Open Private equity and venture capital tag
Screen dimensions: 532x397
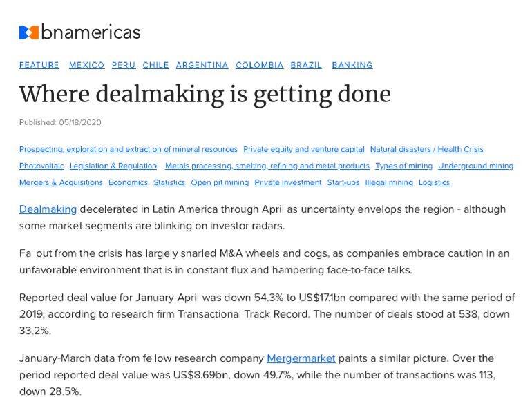click(304, 149)
